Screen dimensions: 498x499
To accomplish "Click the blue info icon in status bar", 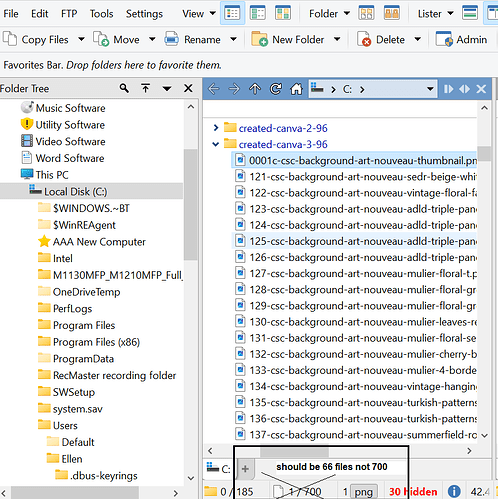I will point(454,491).
